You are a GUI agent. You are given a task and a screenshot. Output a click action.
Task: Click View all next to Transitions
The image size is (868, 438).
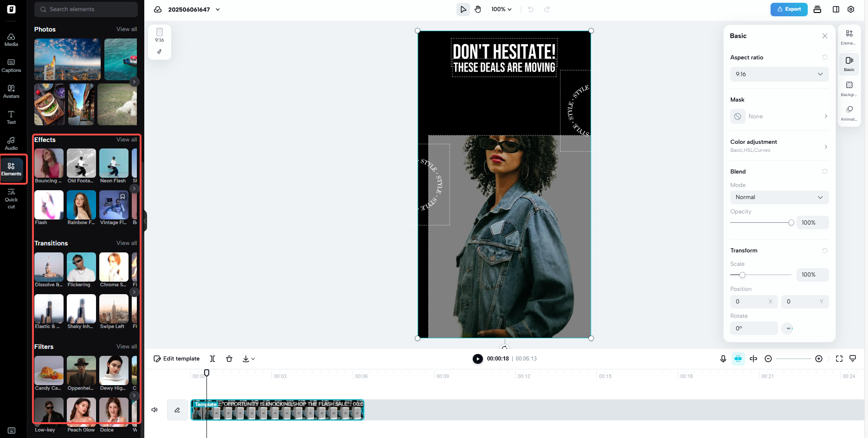(127, 243)
